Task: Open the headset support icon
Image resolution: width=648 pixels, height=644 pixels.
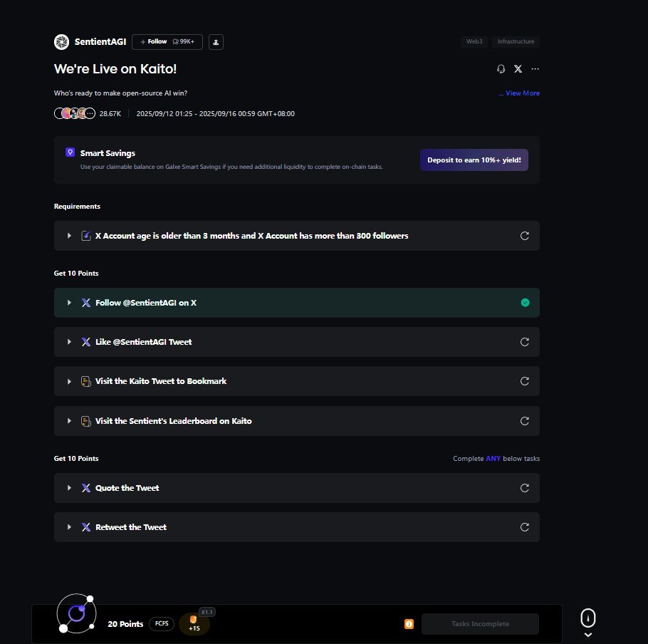Action: (501, 69)
